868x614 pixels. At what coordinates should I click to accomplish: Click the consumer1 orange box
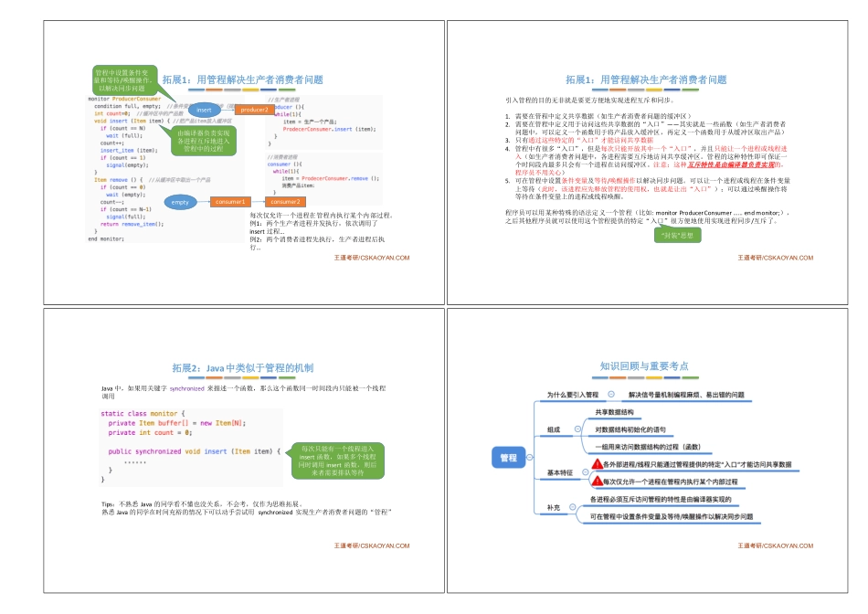[x=231, y=202]
